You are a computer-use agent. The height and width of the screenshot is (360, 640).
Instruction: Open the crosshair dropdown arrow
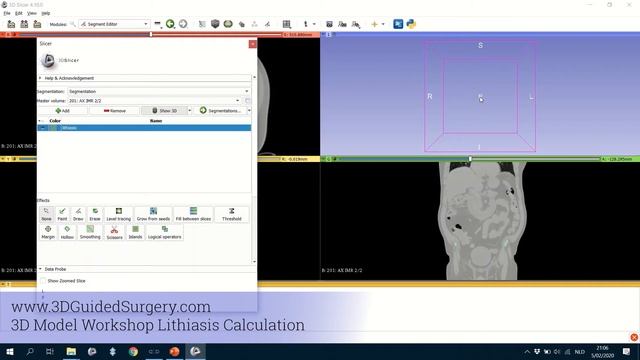(383, 24)
